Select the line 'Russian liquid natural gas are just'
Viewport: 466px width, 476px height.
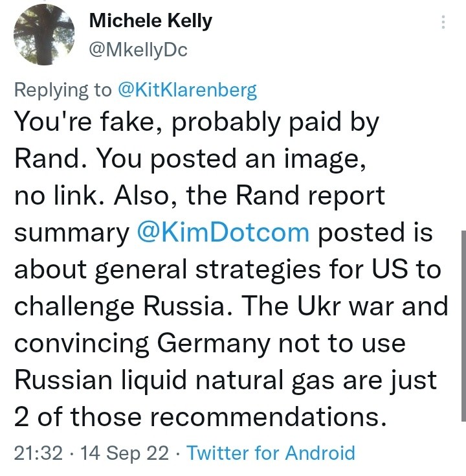pos(226,381)
